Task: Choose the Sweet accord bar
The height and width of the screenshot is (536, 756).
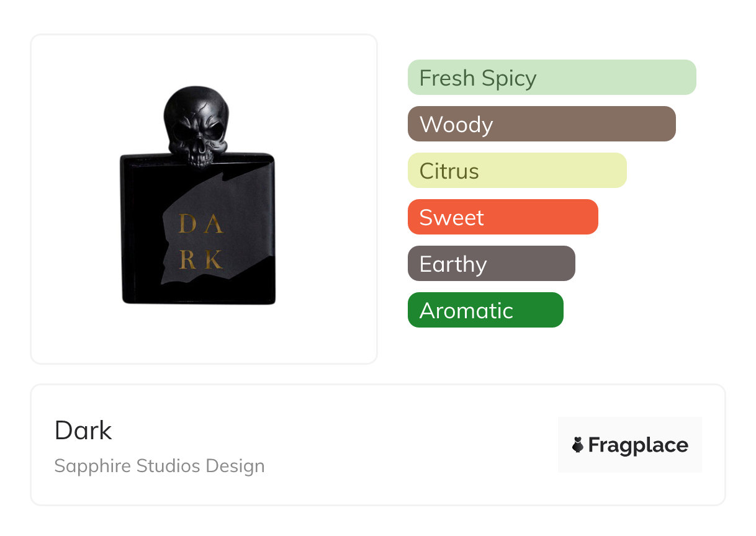Action: coord(503,217)
